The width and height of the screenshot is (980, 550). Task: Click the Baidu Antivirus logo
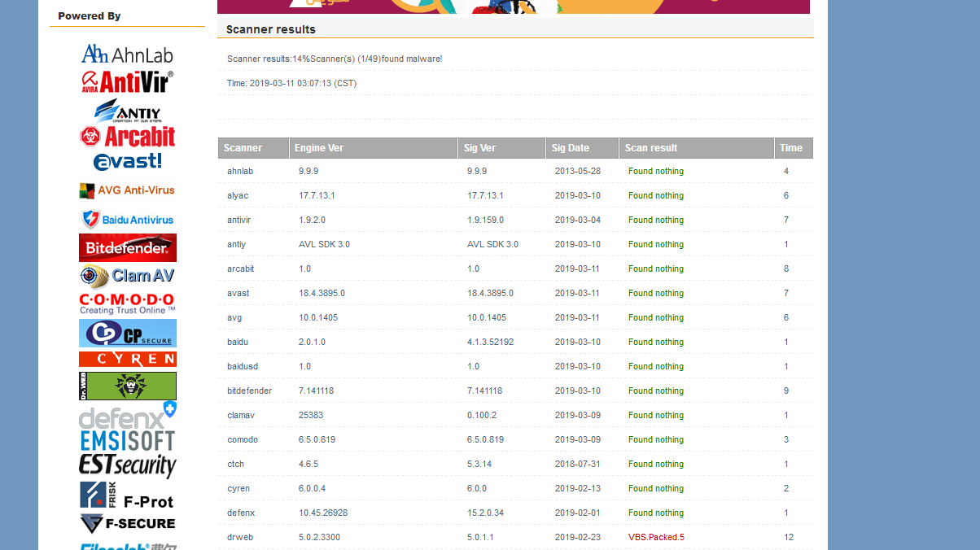[x=127, y=219]
